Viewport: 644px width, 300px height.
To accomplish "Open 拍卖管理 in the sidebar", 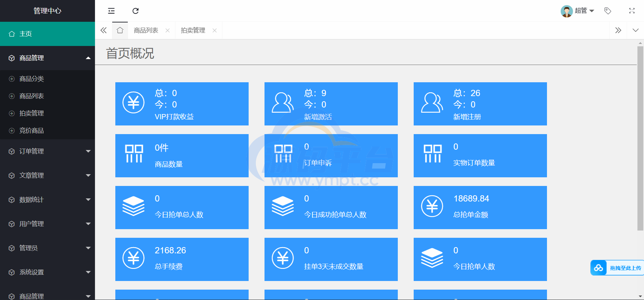I will pos(47,113).
